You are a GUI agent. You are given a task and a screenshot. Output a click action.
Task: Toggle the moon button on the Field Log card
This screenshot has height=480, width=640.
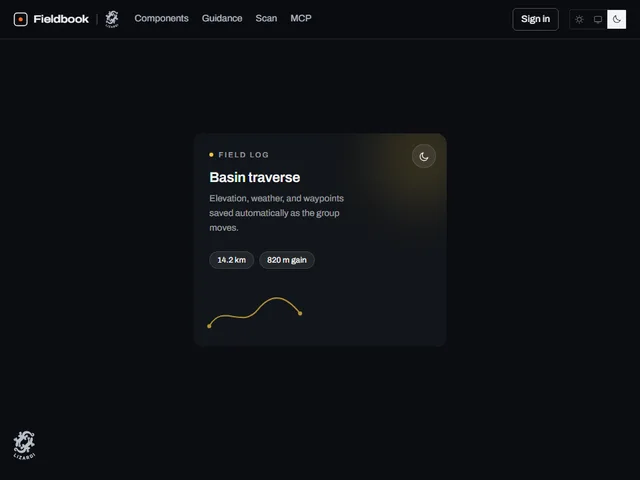pos(424,156)
